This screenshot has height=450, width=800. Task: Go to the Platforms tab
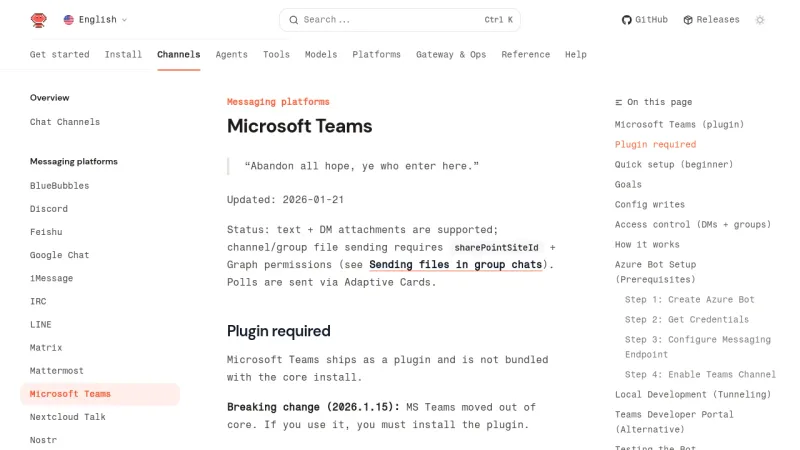pos(377,55)
